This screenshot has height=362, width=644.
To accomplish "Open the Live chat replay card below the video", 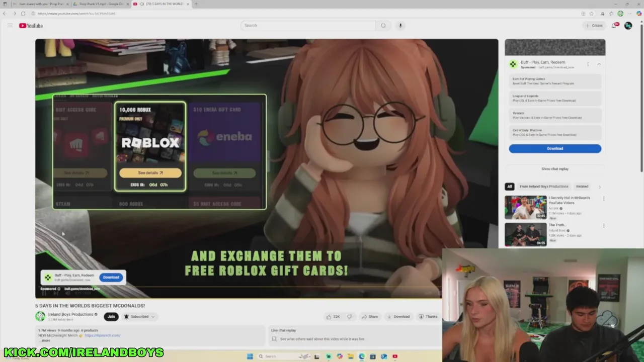I will (354, 335).
